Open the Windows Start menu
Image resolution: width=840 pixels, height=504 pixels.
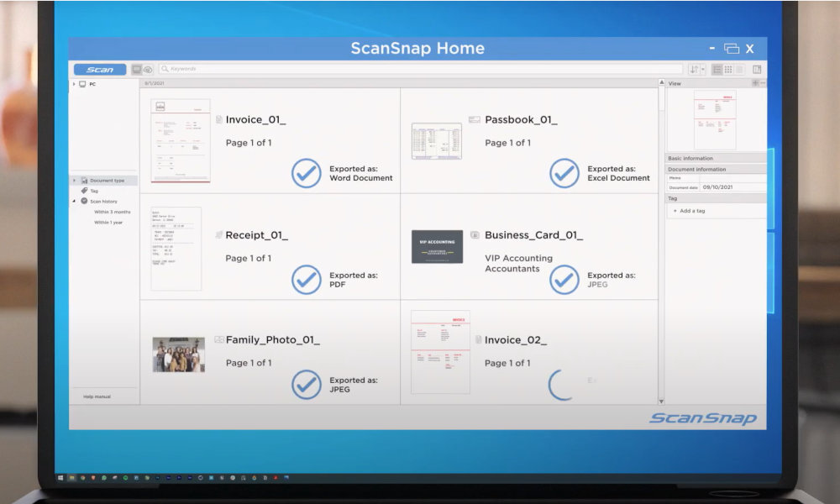(x=60, y=477)
